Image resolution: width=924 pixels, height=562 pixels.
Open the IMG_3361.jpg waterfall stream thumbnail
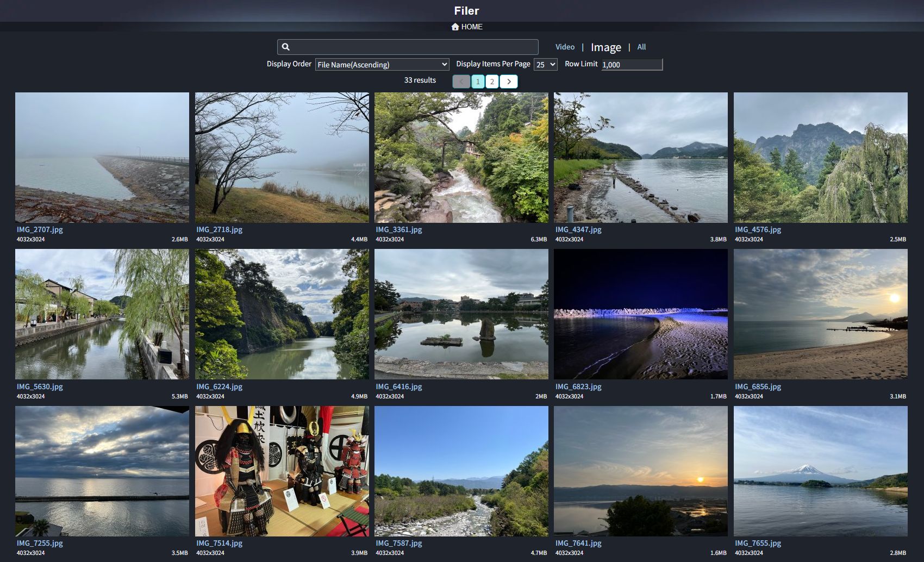coord(461,157)
